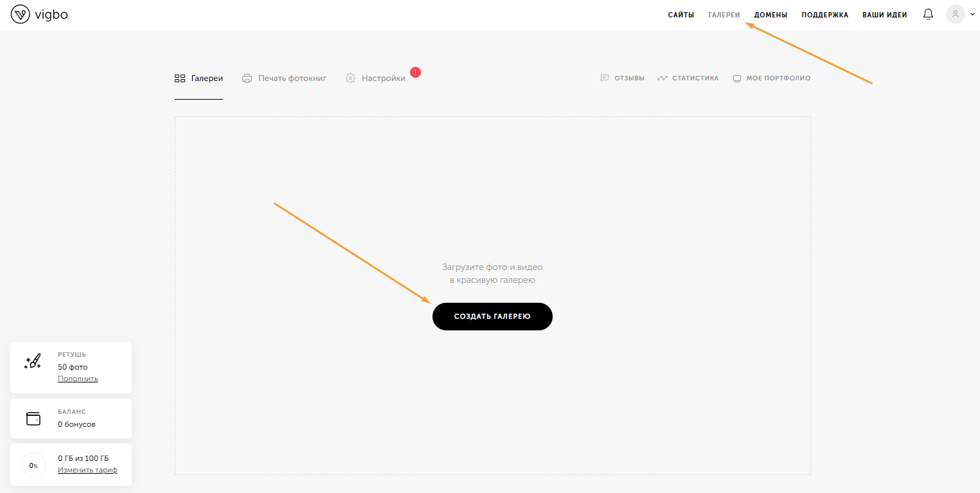Click the Пополнить retouch link

pos(78,379)
